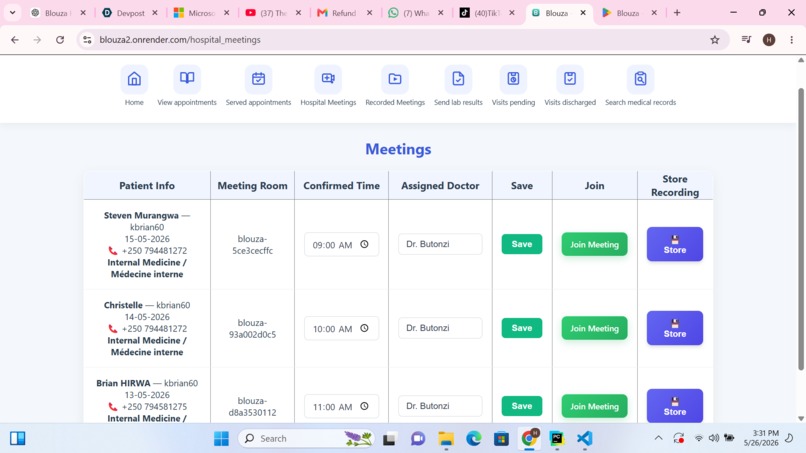806x453 pixels.
Task: Open Visits discharged clipboard icon
Action: (570, 79)
